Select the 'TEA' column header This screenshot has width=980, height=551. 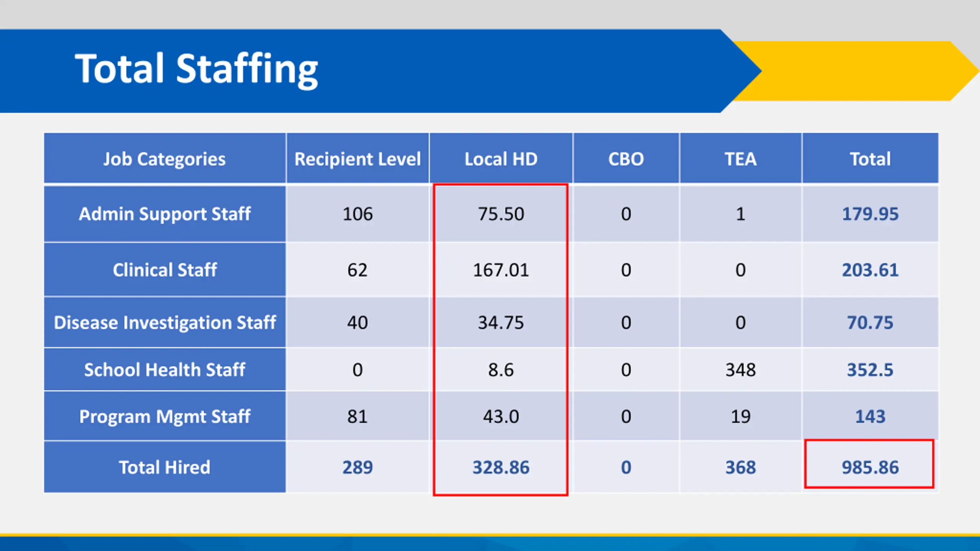click(x=740, y=158)
